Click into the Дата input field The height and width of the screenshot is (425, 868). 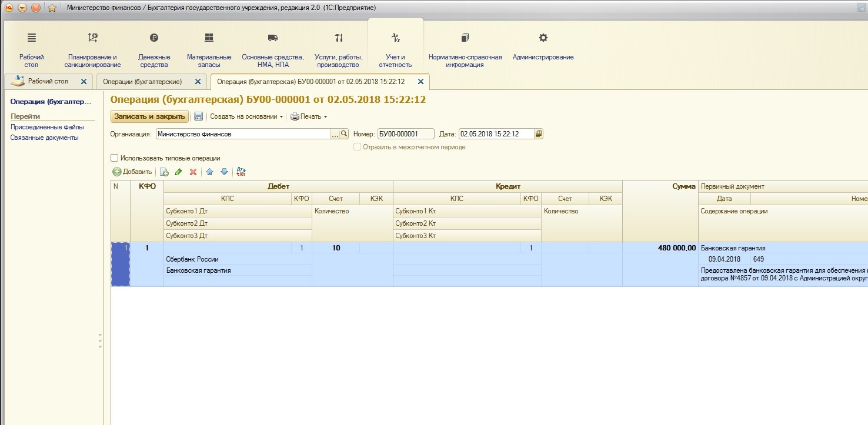tap(497, 134)
